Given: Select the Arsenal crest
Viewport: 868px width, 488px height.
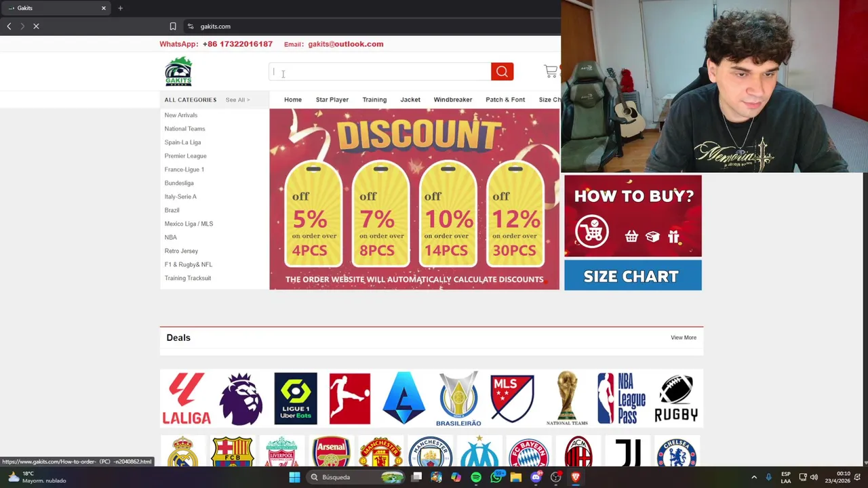Looking at the screenshot, I should click(331, 452).
